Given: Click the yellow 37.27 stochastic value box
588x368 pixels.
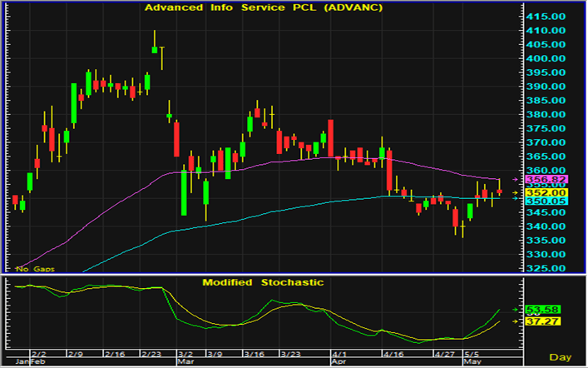Looking at the screenshot, I should click(x=543, y=321).
